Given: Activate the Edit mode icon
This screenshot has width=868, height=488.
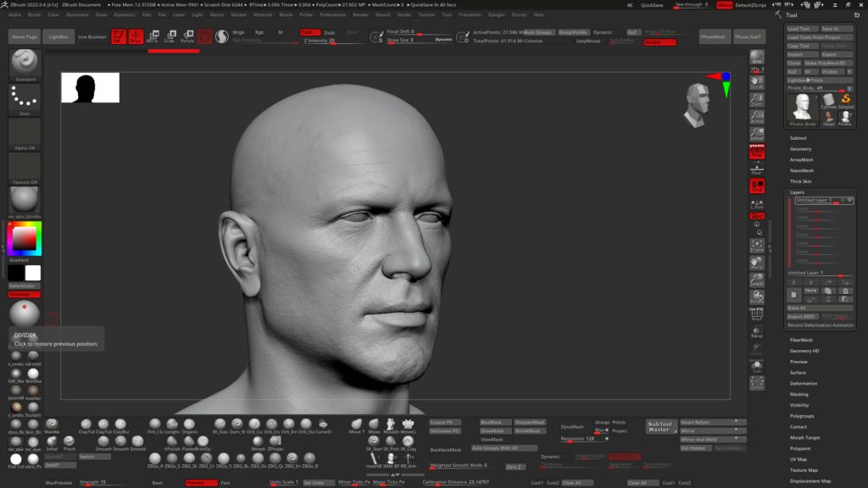Looking at the screenshot, I should 117,36.
